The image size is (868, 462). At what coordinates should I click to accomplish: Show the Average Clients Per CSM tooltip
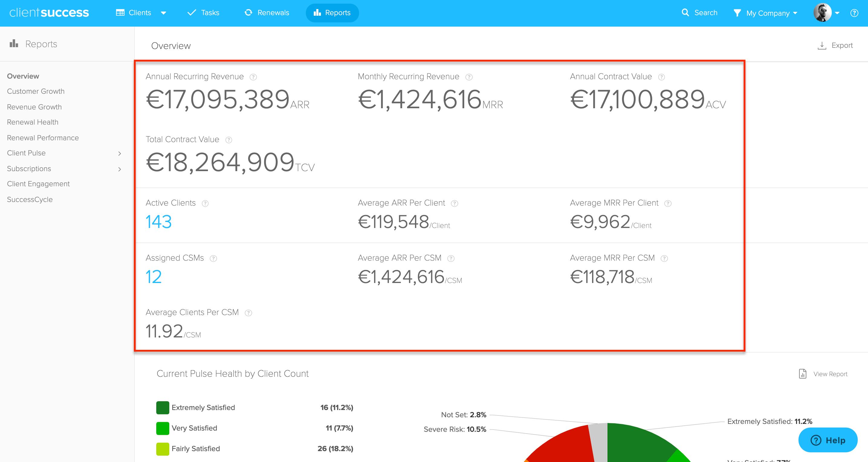[x=249, y=313]
